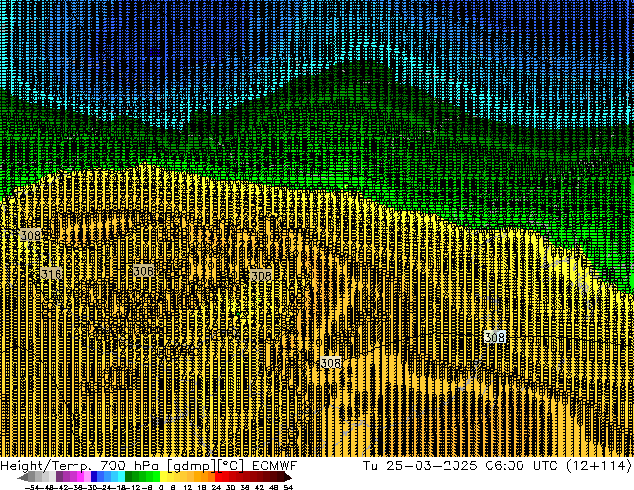Click the 316 contour label
Image resolution: width=634 pixels, height=490 pixels.
tap(51, 274)
